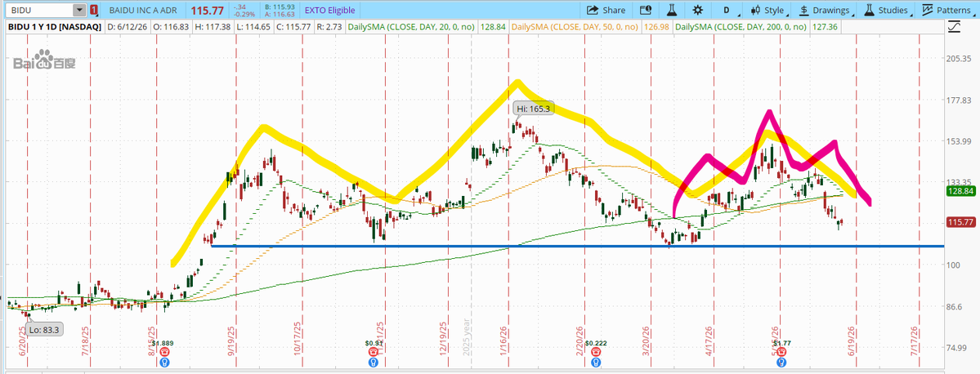Open the Studies menu
Screen dimensions: 980x374
coord(888,10)
